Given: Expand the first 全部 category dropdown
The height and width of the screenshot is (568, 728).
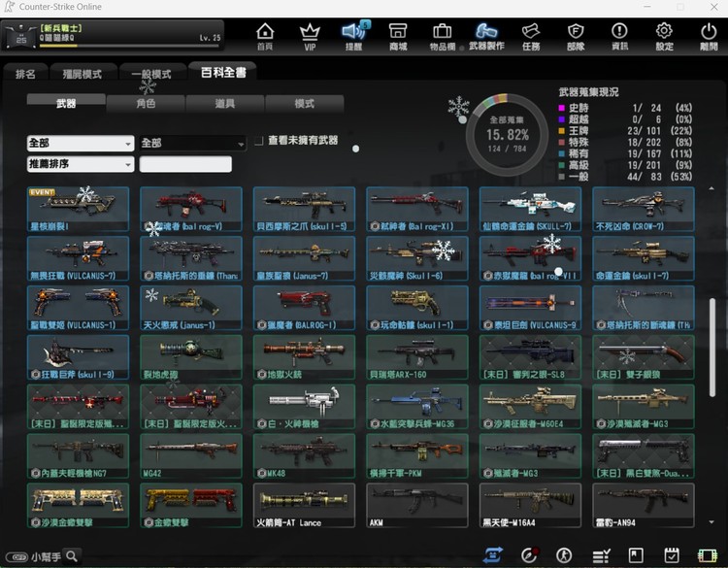Looking at the screenshot, I should [x=81, y=143].
